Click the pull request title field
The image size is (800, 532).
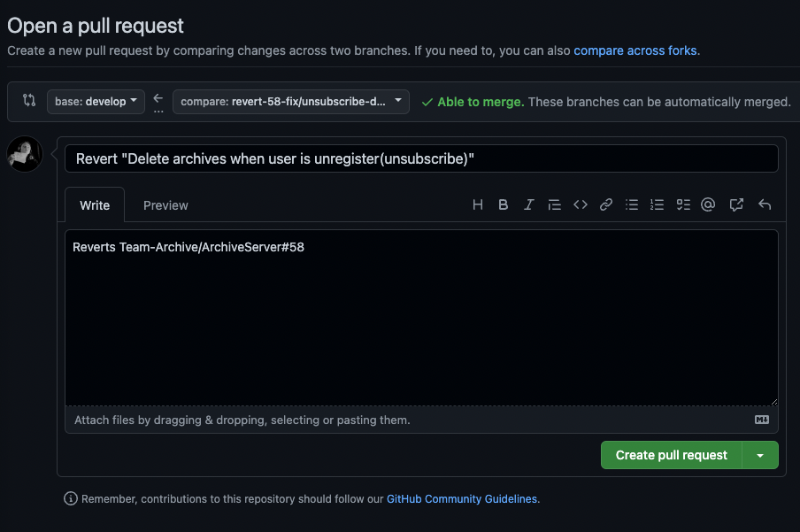pos(421,158)
